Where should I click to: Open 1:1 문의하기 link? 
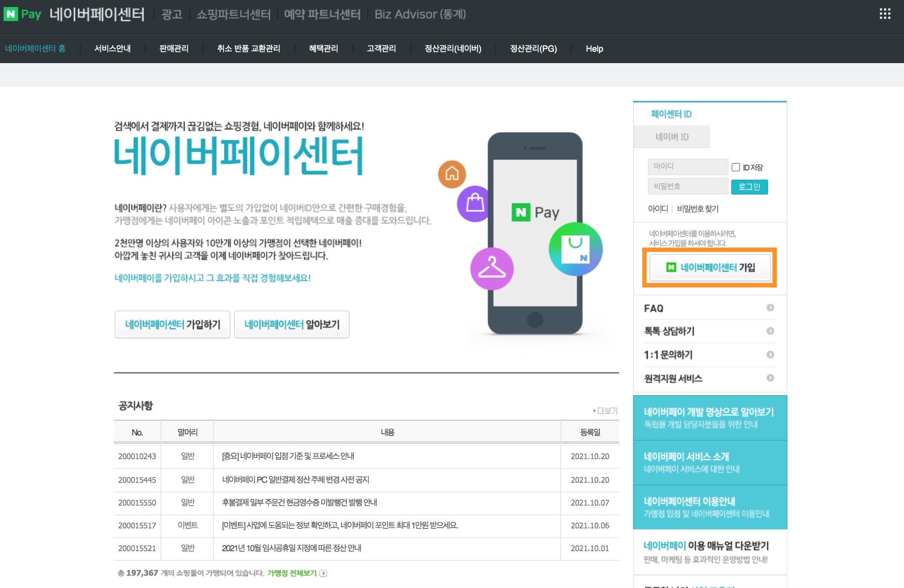[x=668, y=354]
